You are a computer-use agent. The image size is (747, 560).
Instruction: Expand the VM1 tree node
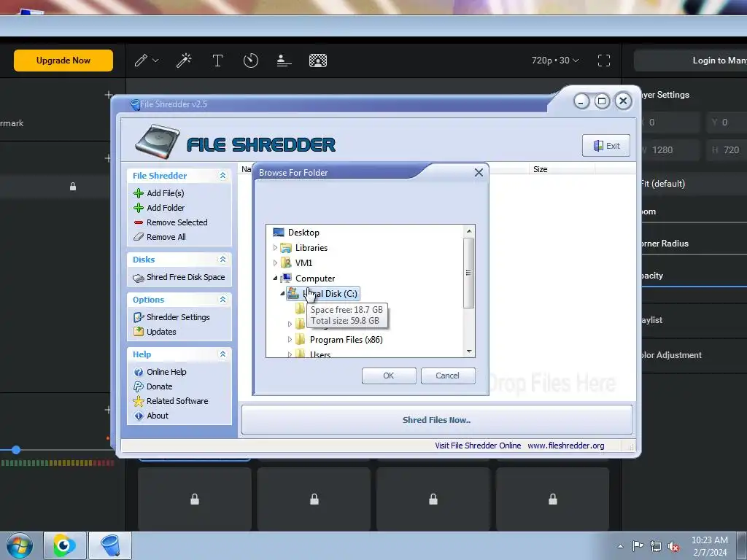coord(275,262)
